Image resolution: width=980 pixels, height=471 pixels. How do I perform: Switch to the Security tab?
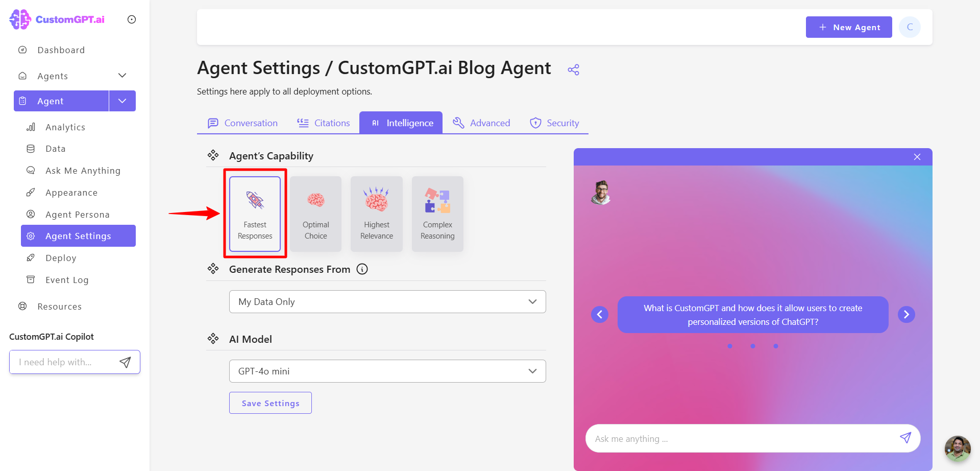pos(554,123)
